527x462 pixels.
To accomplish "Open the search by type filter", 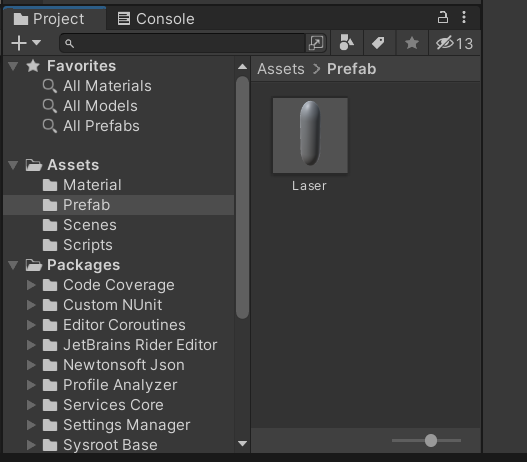I will (347, 43).
